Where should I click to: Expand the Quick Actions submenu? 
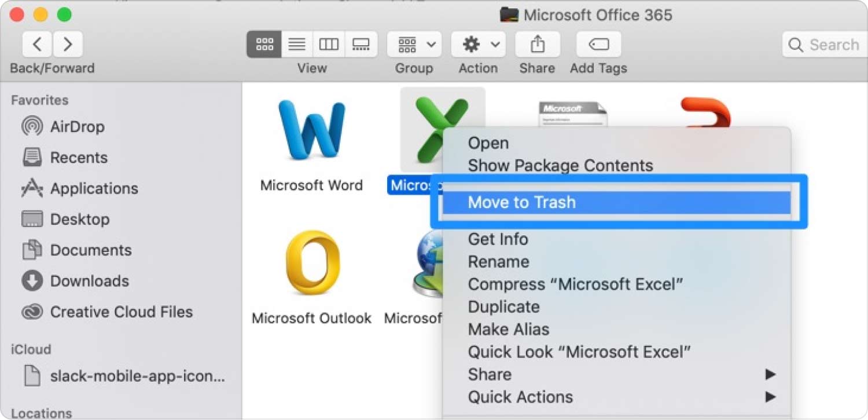click(617, 397)
